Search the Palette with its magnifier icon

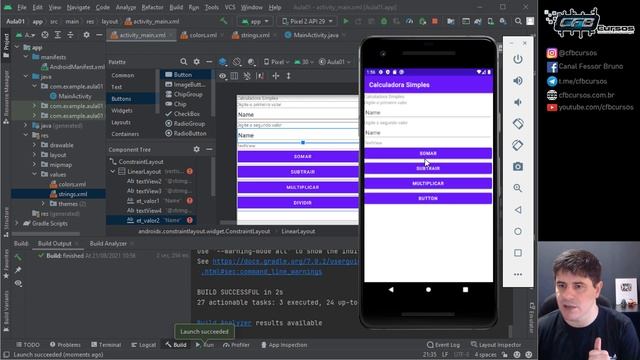[x=184, y=62]
